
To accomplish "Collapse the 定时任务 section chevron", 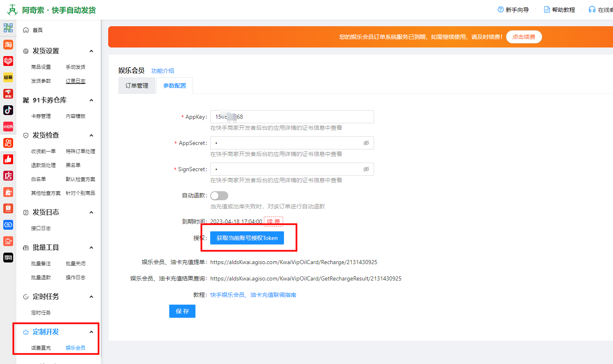I will click(91, 297).
